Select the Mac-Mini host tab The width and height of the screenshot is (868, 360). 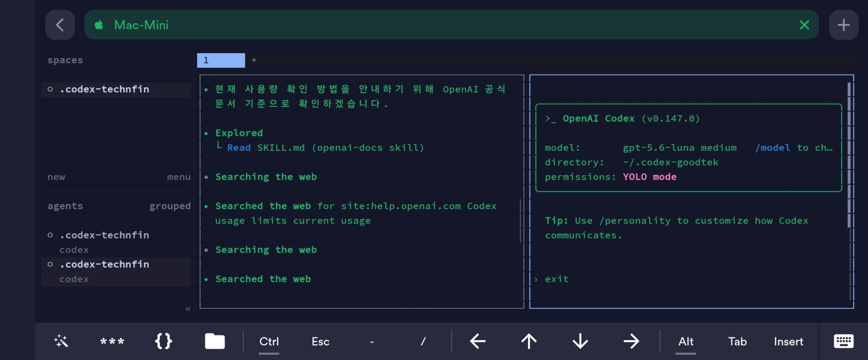coord(451,25)
